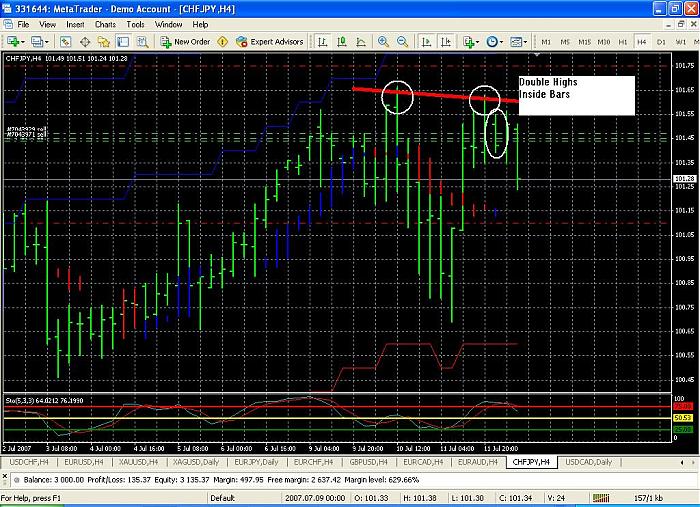This screenshot has height=507, width=700.
Task: Toggle the Market Watch window icon
Action: 66,42
